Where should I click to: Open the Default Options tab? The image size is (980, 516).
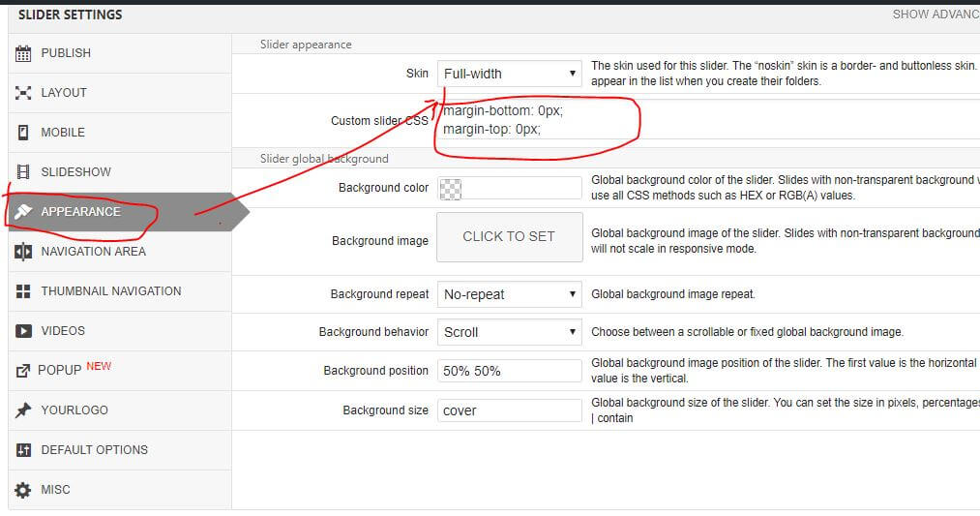click(x=94, y=450)
